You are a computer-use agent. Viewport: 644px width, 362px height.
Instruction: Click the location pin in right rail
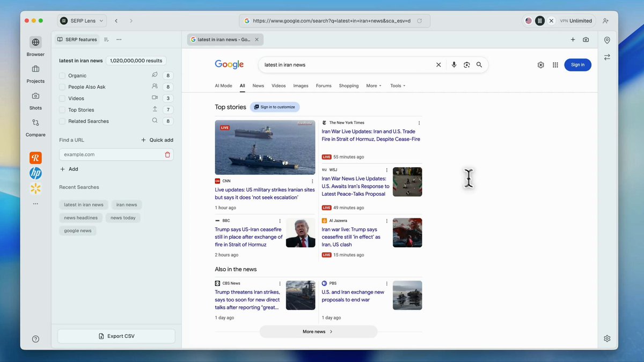[607, 40]
